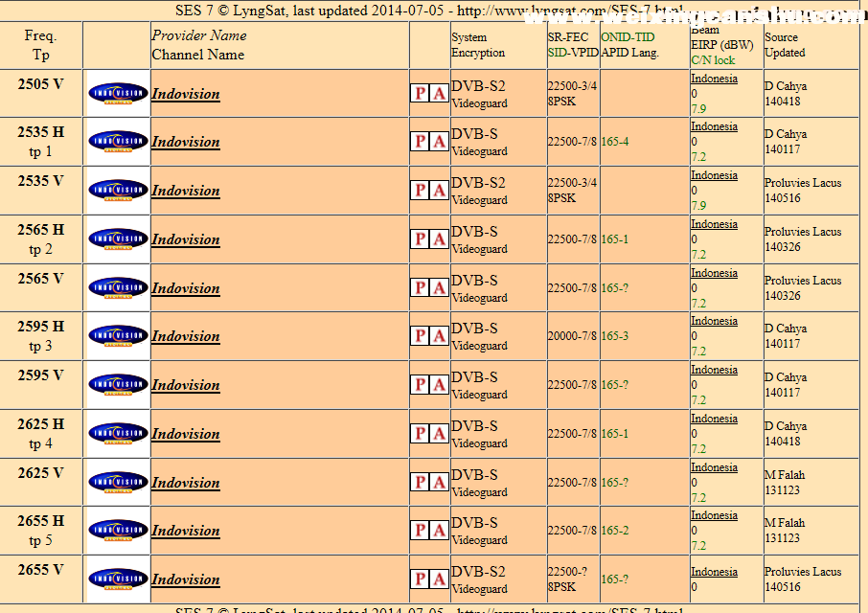Click the A icon in the 2505 V row
The image size is (868, 613).
(x=439, y=94)
